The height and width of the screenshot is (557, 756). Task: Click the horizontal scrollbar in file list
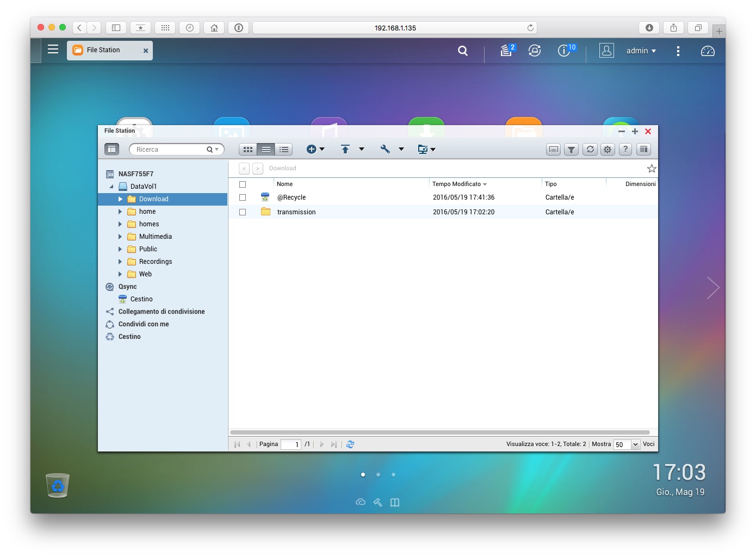tap(439, 432)
